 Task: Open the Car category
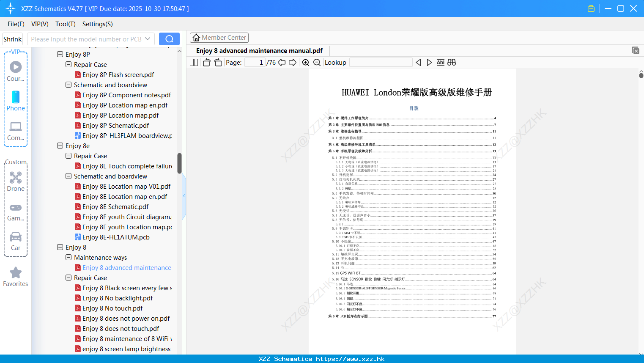tap(16, 241)
